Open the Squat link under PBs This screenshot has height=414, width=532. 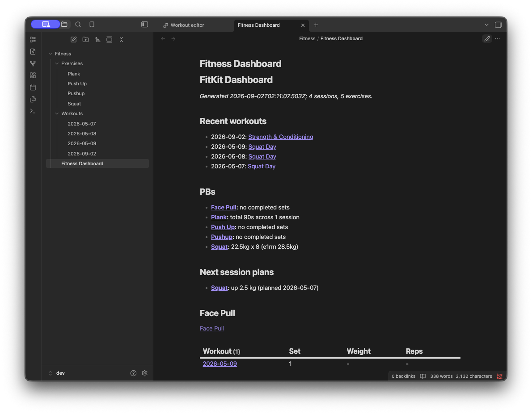click(x=219, y=247)
